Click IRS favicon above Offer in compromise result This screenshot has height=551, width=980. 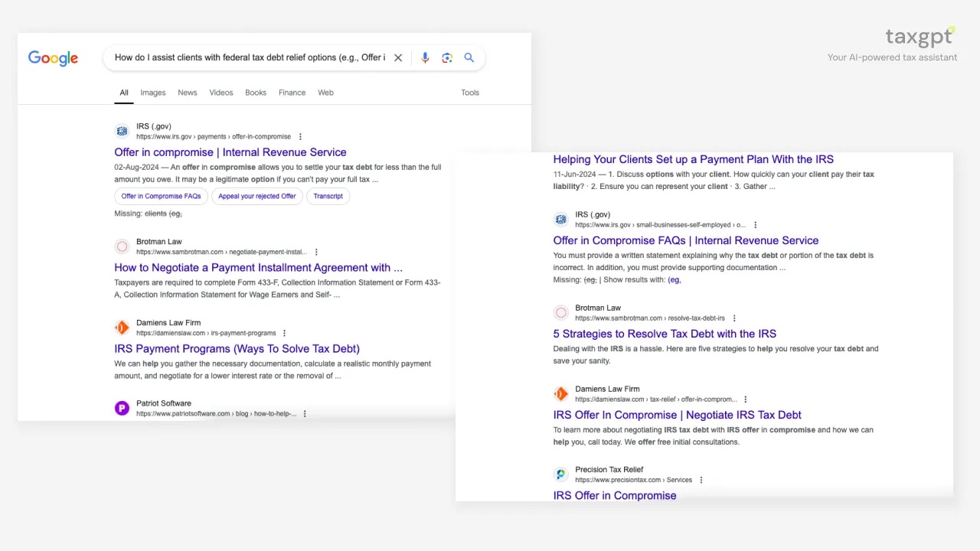pyautogui.click(x=122, y=131)
